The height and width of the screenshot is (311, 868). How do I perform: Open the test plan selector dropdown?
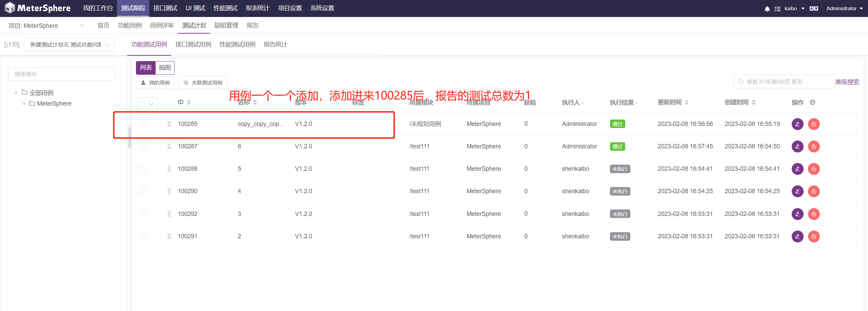[68, 44]
